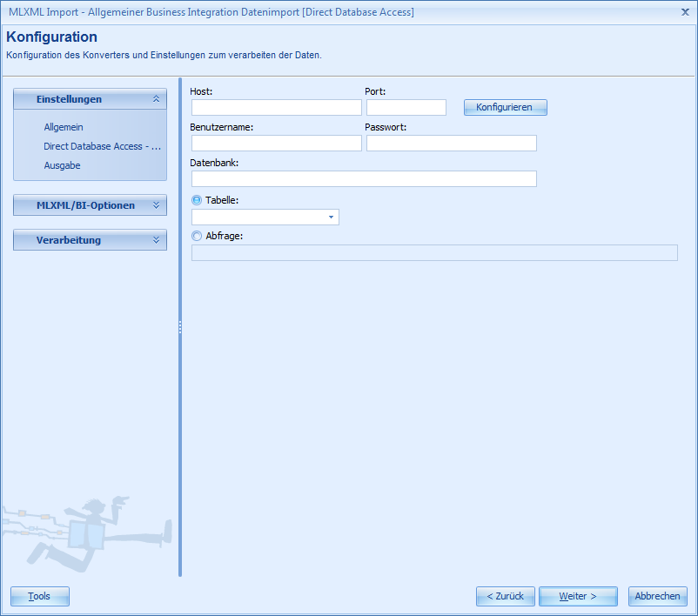Collapse the Einstellungen section
The image size is (698, 616).
pyautogui.click(x=90, y=99)
